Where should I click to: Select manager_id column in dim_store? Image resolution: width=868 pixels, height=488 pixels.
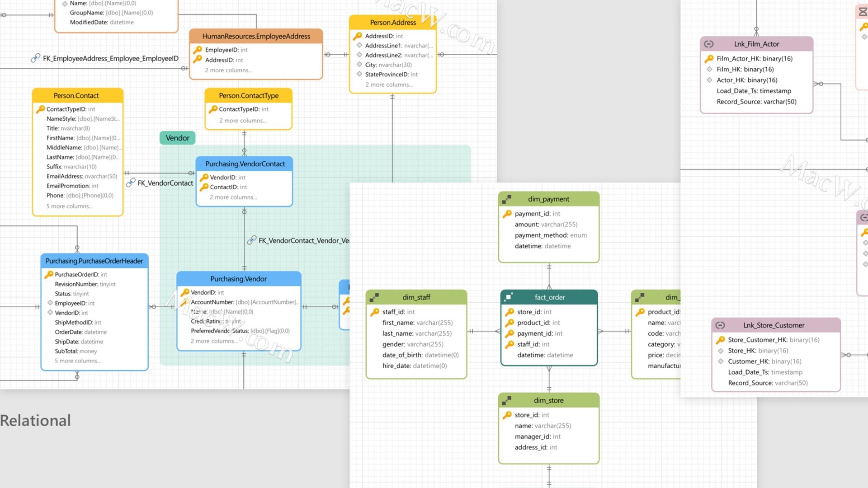[538, 436]
